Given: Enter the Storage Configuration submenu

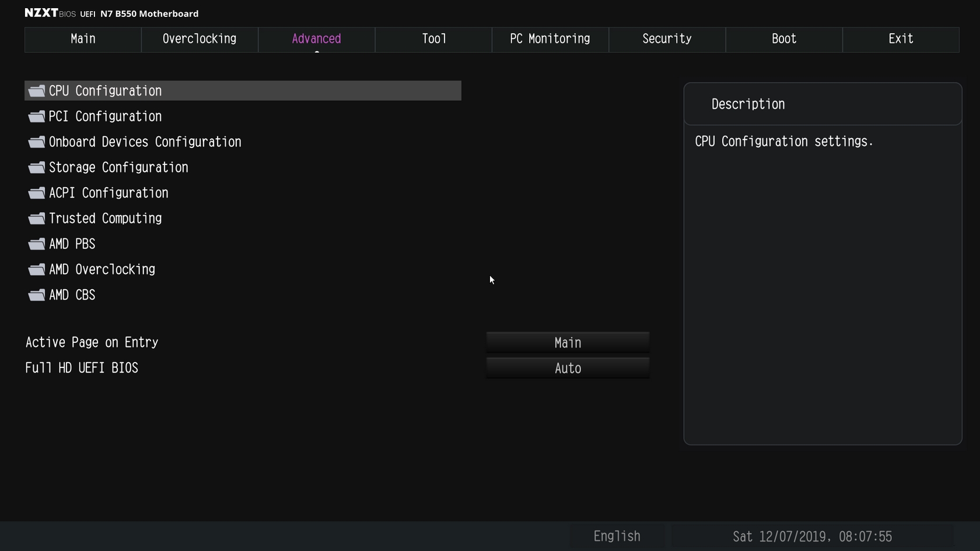Looking at the screenshot, I should pos(118,167).
